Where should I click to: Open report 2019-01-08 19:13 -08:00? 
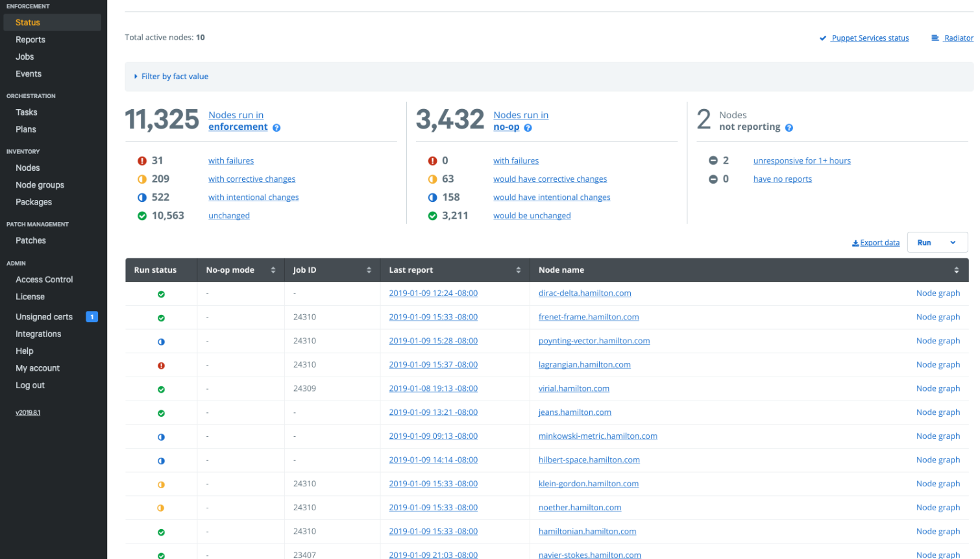[434, 388]
